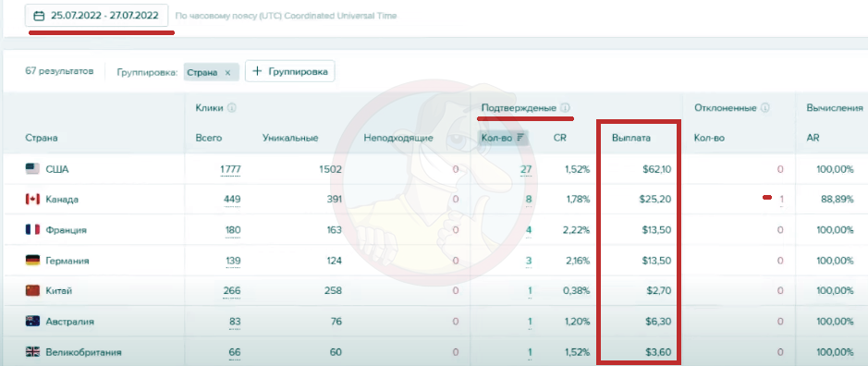
Task: Select the Германия country row
Action: click(434, 261)
